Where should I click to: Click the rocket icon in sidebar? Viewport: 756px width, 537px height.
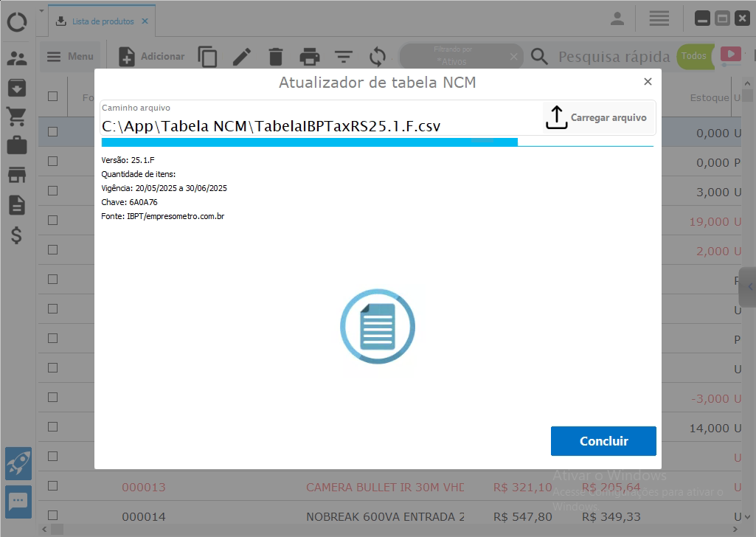[x=18, y=463]
